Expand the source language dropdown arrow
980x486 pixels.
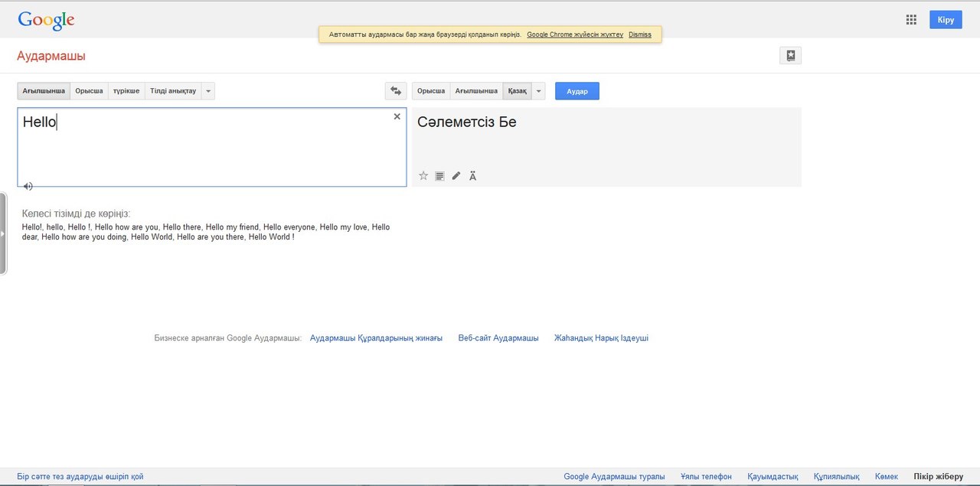pos(208,91)
